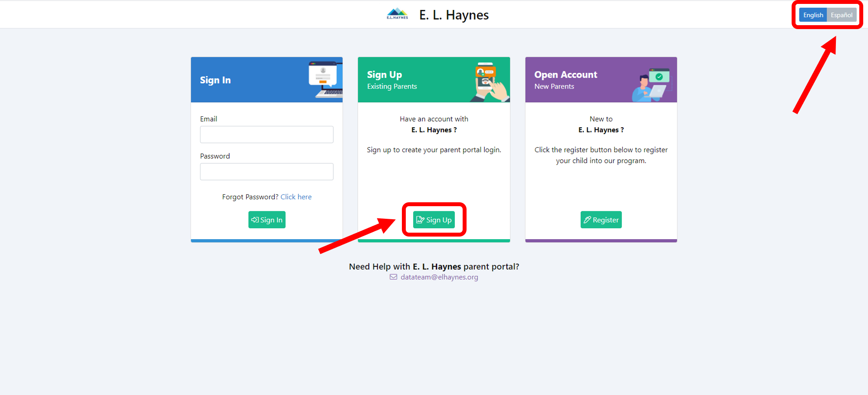Screen dimensions: 868x395
Task: Click the sign-in arrow icon inside Sign In button
Action: coord(256,220)
